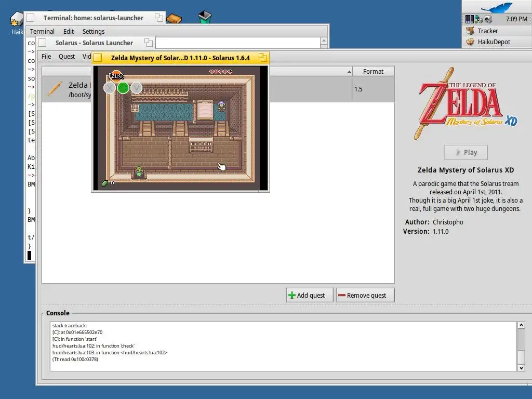Open HaikuDepot in the Deskbar

497,42
